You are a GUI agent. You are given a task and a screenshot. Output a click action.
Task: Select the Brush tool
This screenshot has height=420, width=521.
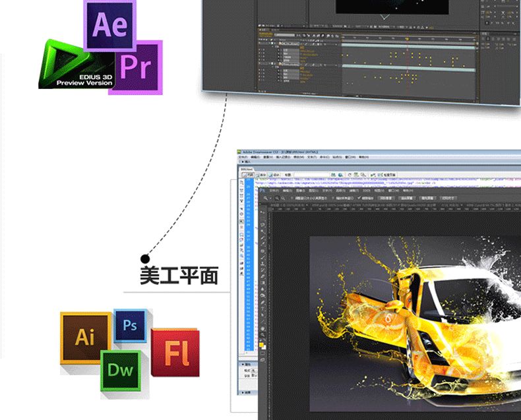coord(262,257)
